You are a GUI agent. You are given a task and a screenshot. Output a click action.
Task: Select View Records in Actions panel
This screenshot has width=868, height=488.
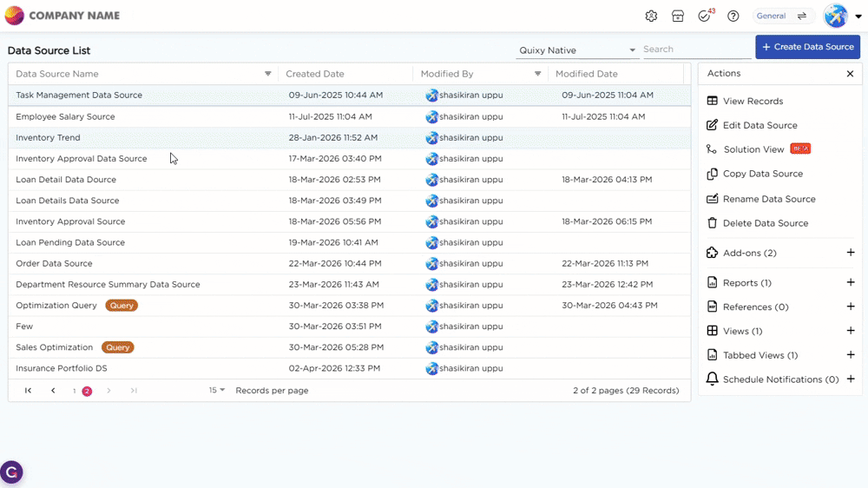pos(753,102)
